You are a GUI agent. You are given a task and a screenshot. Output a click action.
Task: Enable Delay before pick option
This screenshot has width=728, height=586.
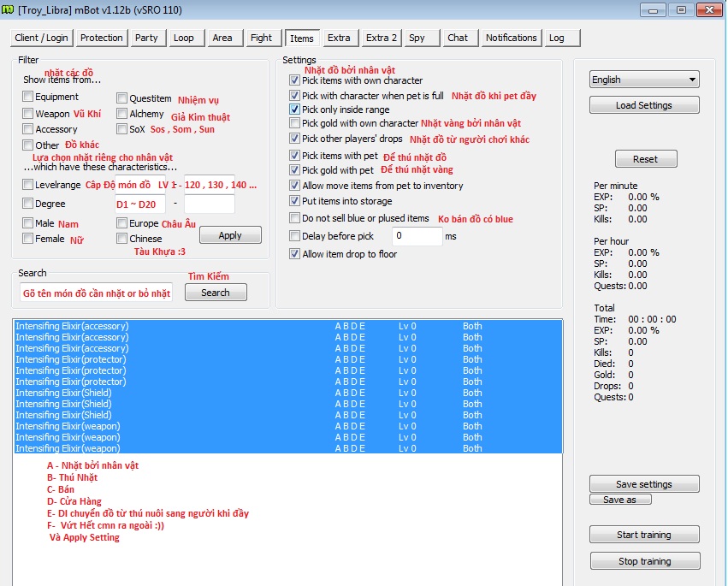294,236
